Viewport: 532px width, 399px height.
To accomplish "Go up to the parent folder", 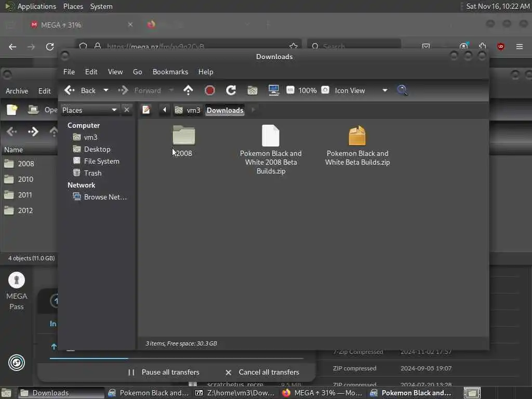I will tap(188, 90).
